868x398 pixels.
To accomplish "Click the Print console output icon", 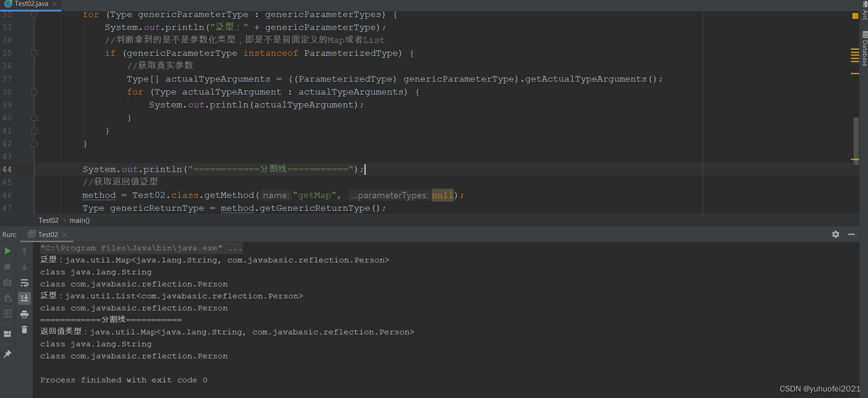I will point(24,314).
